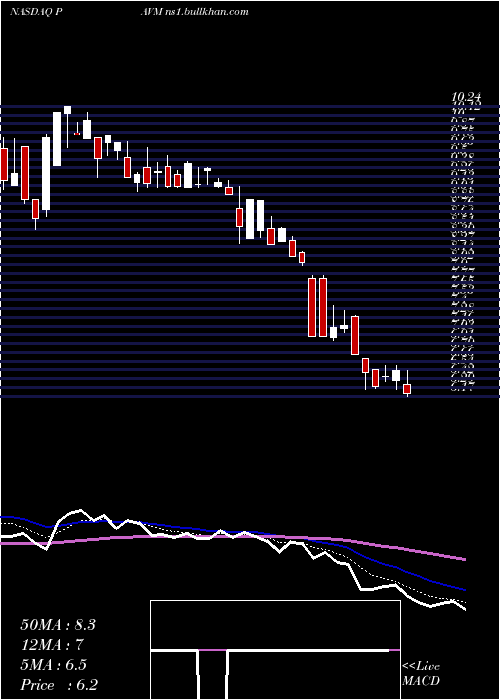Select the "Price : 6.2" reading
This screenshot has height=700, width=500.
tap(59, 685)
